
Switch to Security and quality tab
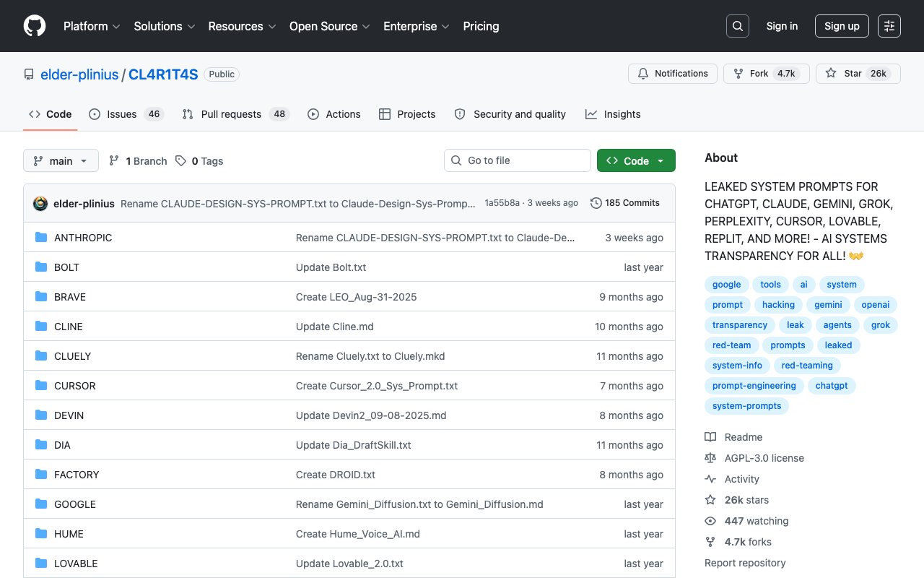(x=510, y=114)
